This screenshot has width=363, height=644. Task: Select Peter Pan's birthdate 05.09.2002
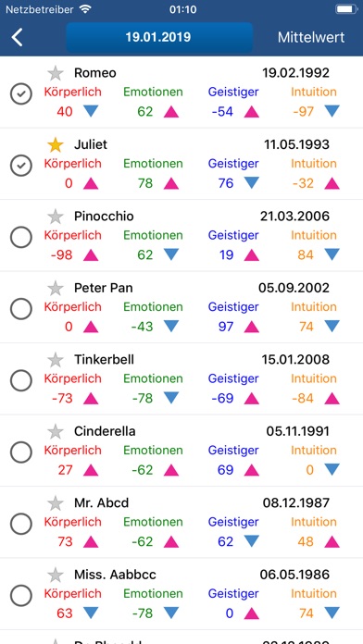click(294, 288)
